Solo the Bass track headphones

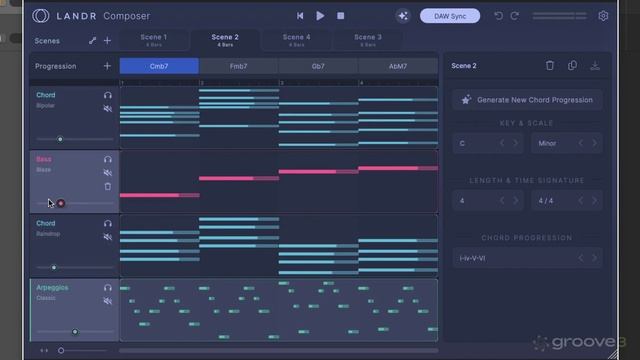(x=108, y=160)
